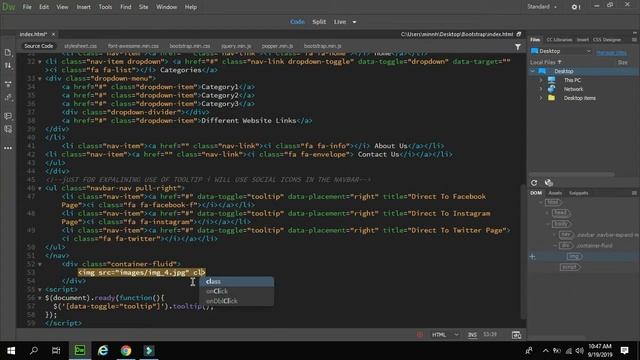Open the Site menu
The image size is (640, 360).
(143, 7)
